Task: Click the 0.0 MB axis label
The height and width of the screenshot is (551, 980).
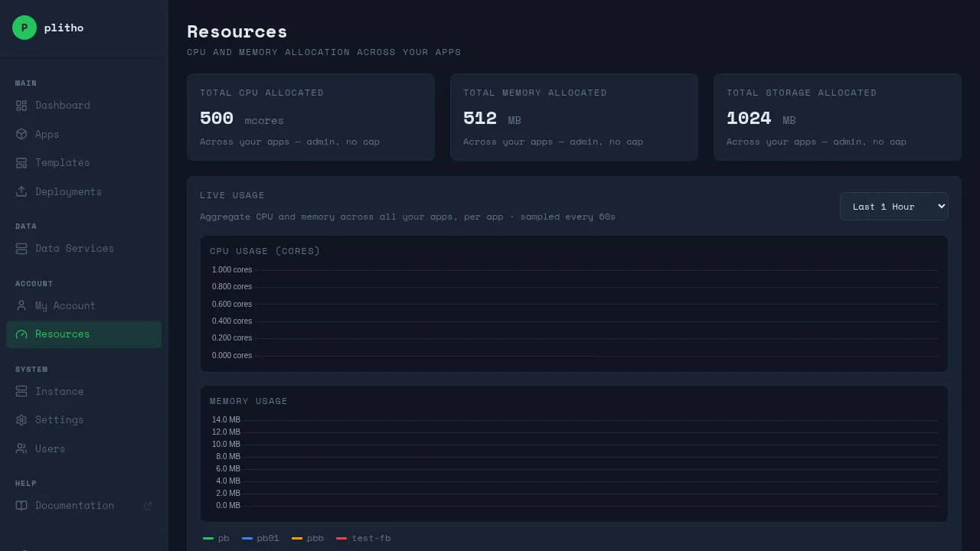Action: coord(228,506)
